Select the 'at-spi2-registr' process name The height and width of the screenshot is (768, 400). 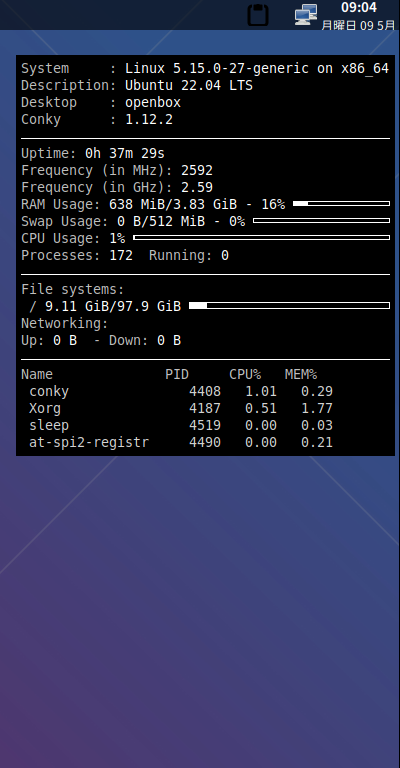89,443
